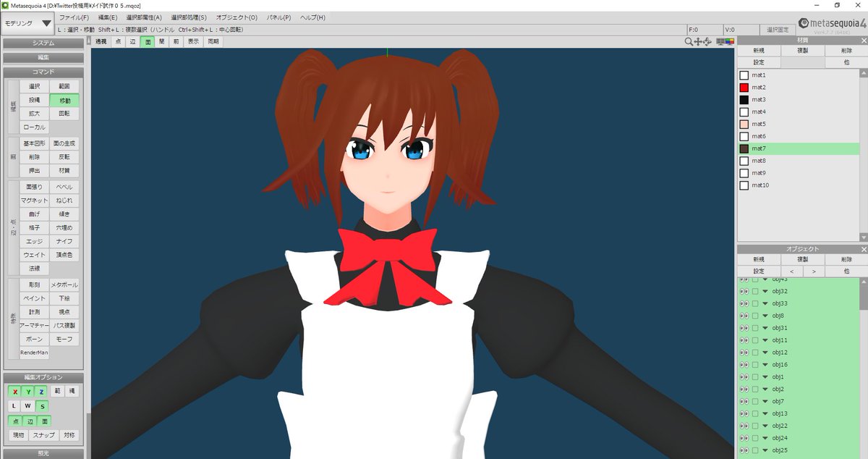Toggle eye visibility for obj16
Viewport: 868px width, 459px height.
(744, 365)
